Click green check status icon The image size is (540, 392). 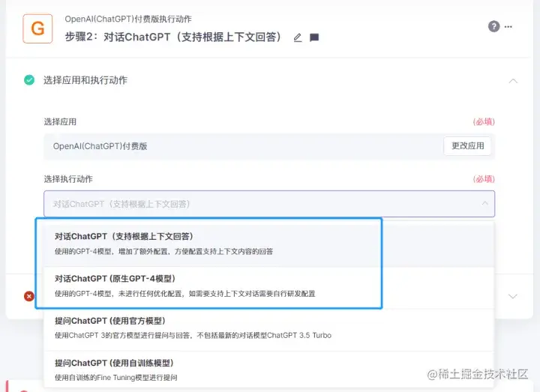[x=29, y=80]
